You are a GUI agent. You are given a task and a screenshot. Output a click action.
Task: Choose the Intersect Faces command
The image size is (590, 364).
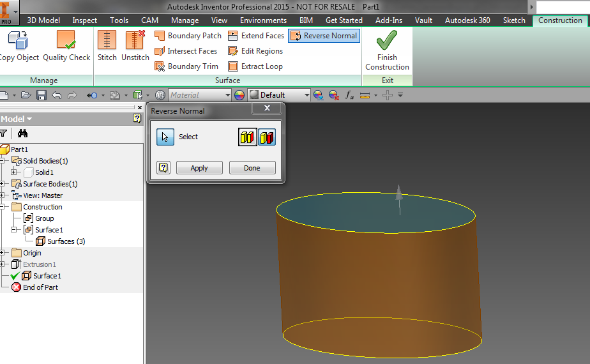186,51
